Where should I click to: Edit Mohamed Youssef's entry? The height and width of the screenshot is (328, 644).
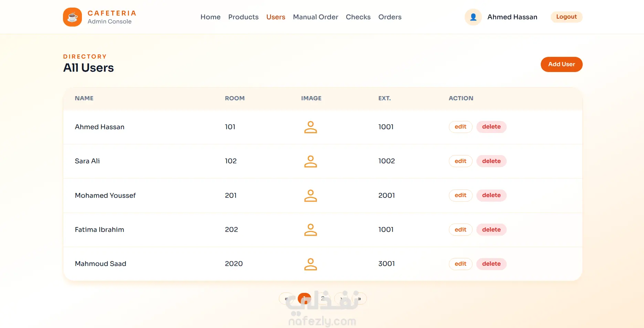coord(461,195)
